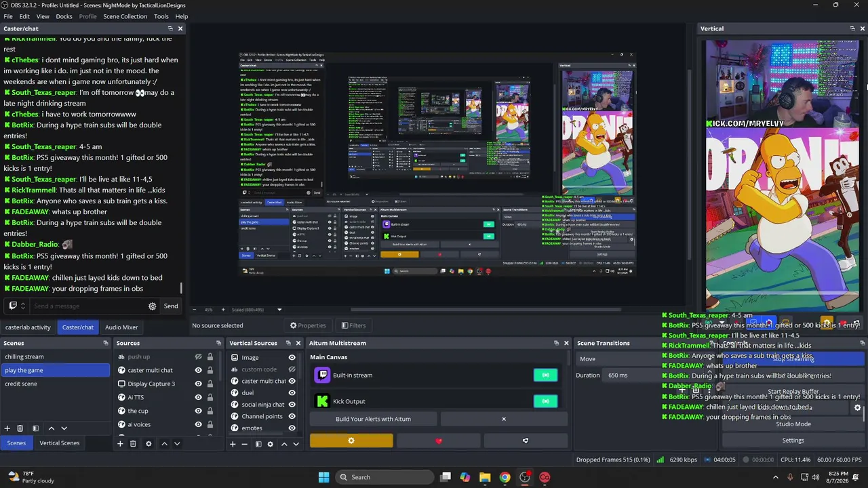Select the social ninja chat vertical source

263,405
